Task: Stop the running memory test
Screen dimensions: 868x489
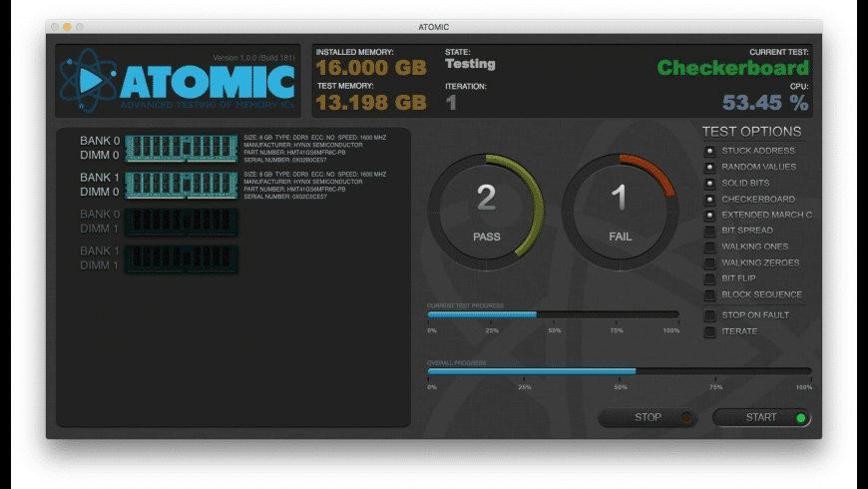Action: 648,417
